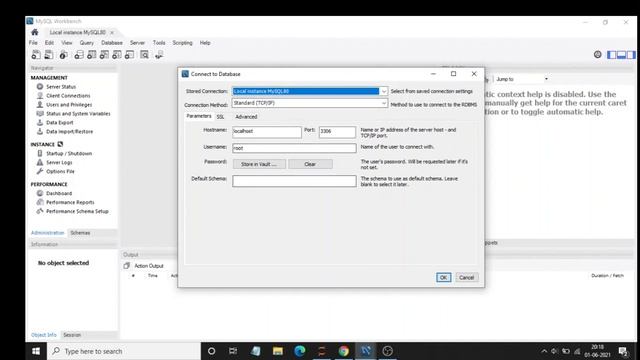Cancel the Connect to Database dialog

[x=467, y=278]
